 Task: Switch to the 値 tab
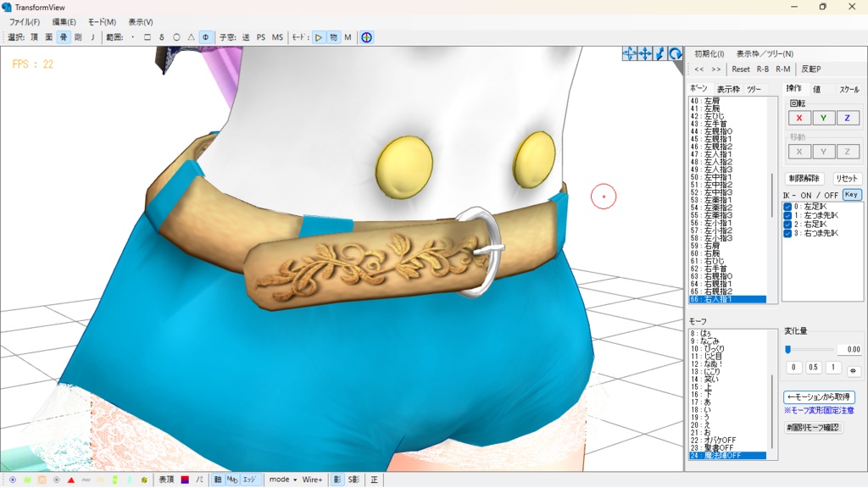816,89
